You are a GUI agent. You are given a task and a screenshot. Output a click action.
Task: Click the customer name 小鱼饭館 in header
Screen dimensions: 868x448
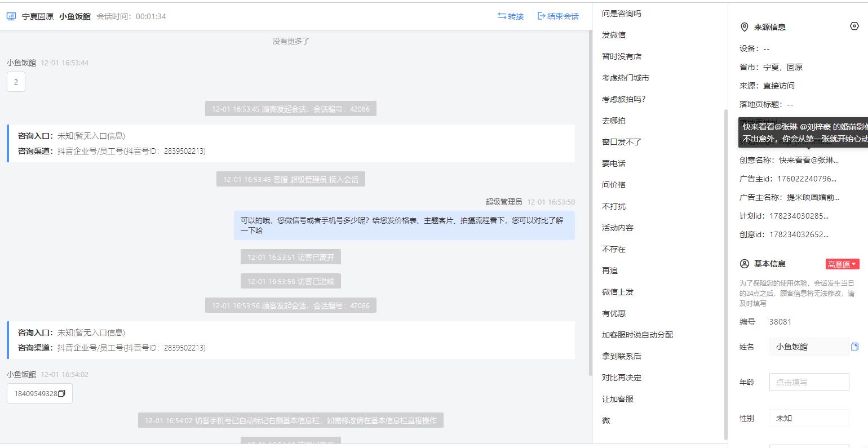click(75, 16)
